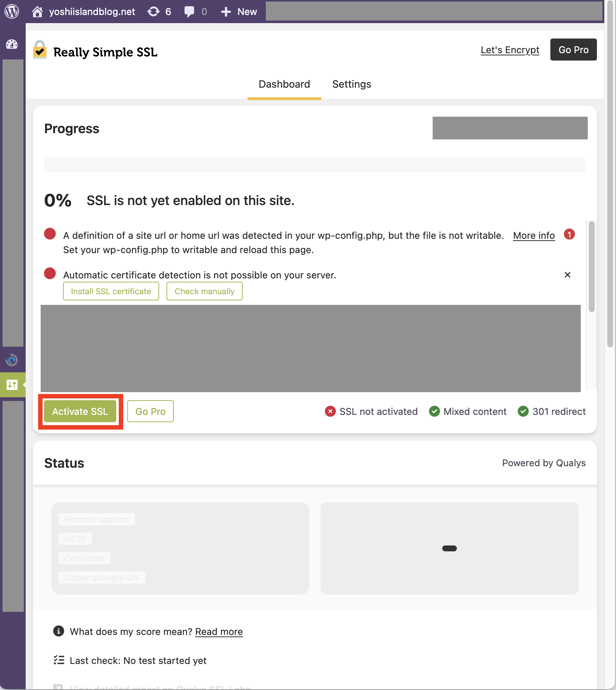Image resolution: width=616 pixels, height=690 pixels.
Task: Click the 'Mixed content' status text
Action: click(475, 412)
